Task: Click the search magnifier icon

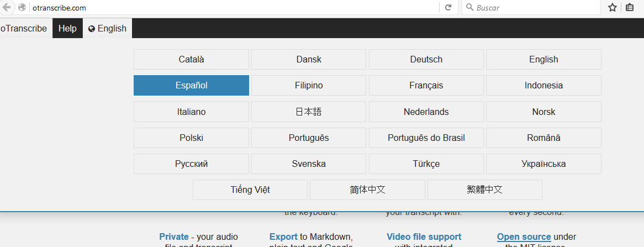Action: pyautogui.click(x=469, y=8)
